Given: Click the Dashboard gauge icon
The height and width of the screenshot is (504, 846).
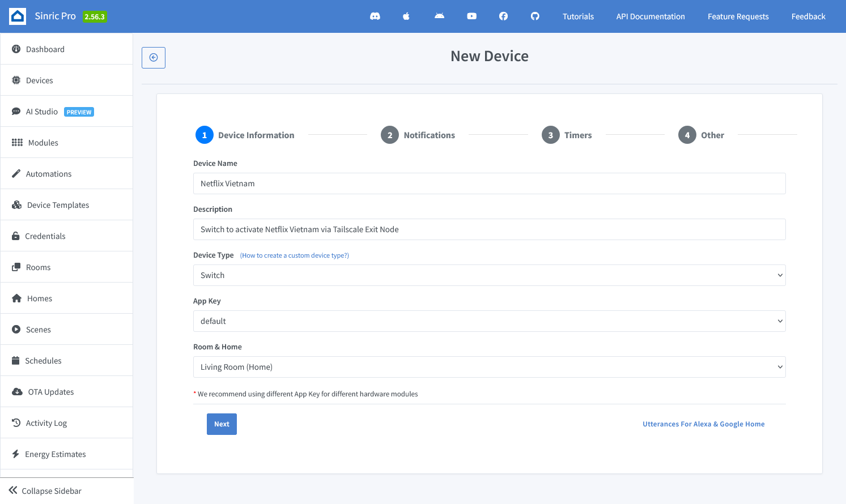Looking at the screenshot, I should pyautogui.click(x=16, y=49).
